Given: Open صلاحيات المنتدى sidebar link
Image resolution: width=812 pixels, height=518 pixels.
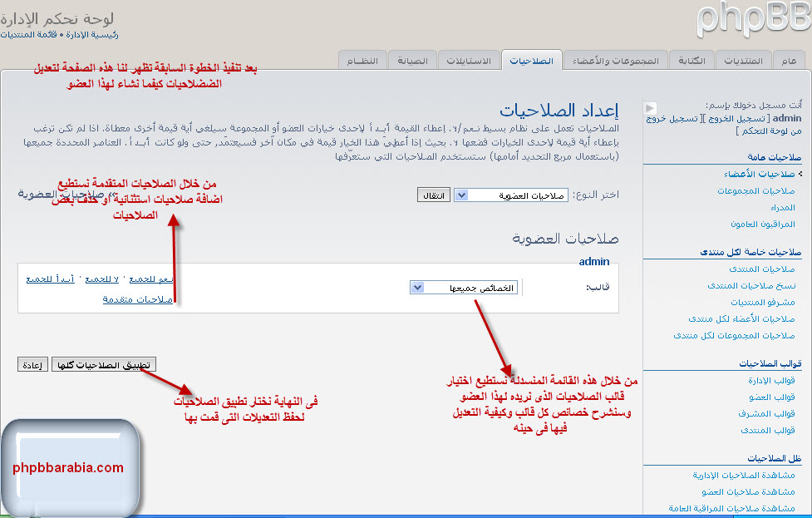Looking at the screenshot, I should click(762, 269).
